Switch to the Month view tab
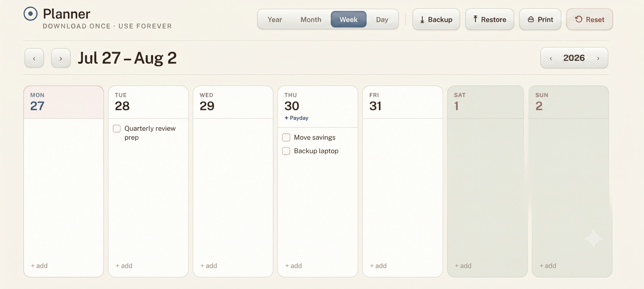The height and width of the screenshot is (289, 644). (311, 20)
